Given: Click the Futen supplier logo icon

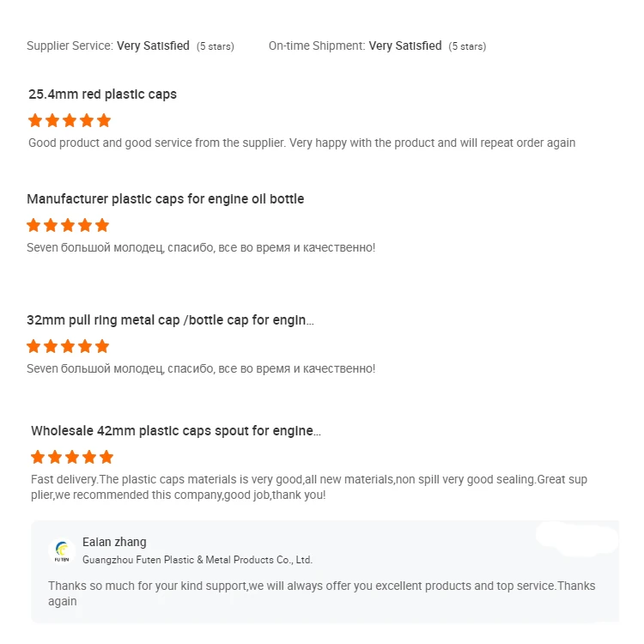Looking at the screenshot, I should (63, 550).
